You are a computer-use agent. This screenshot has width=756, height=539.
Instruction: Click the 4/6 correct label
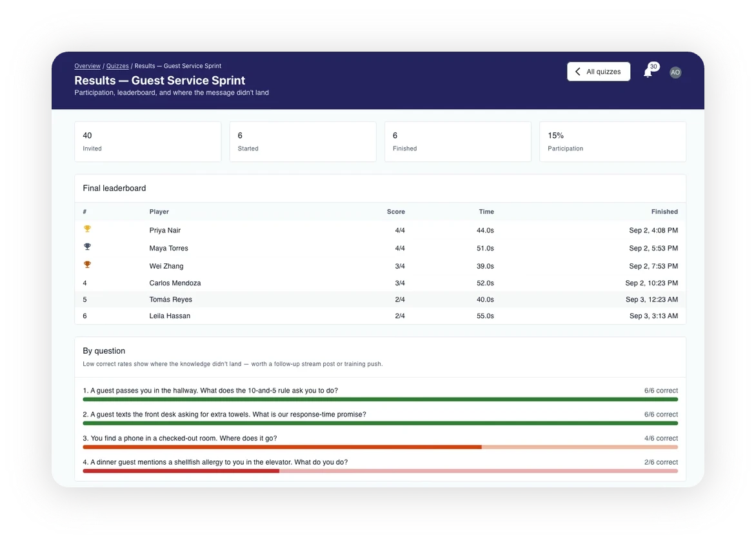[x=661, y=439]
